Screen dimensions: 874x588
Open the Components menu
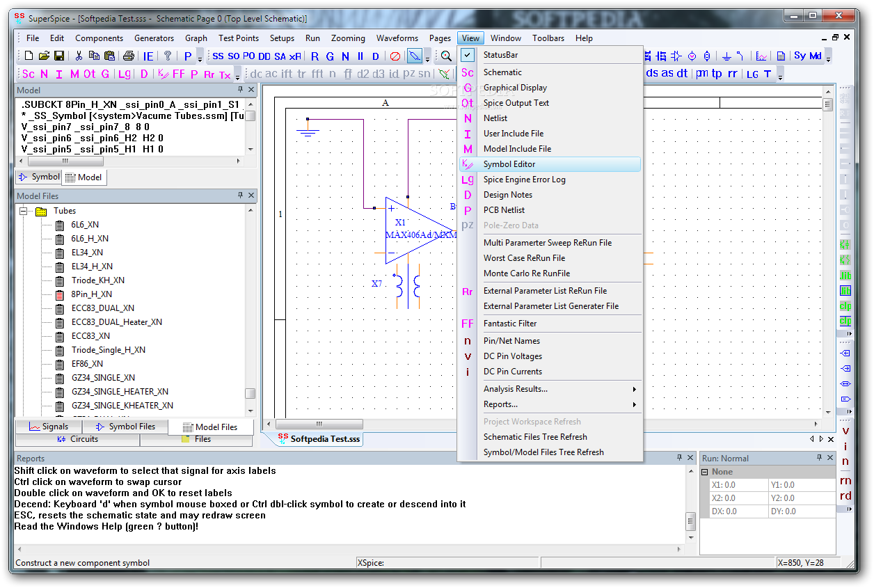99,38
